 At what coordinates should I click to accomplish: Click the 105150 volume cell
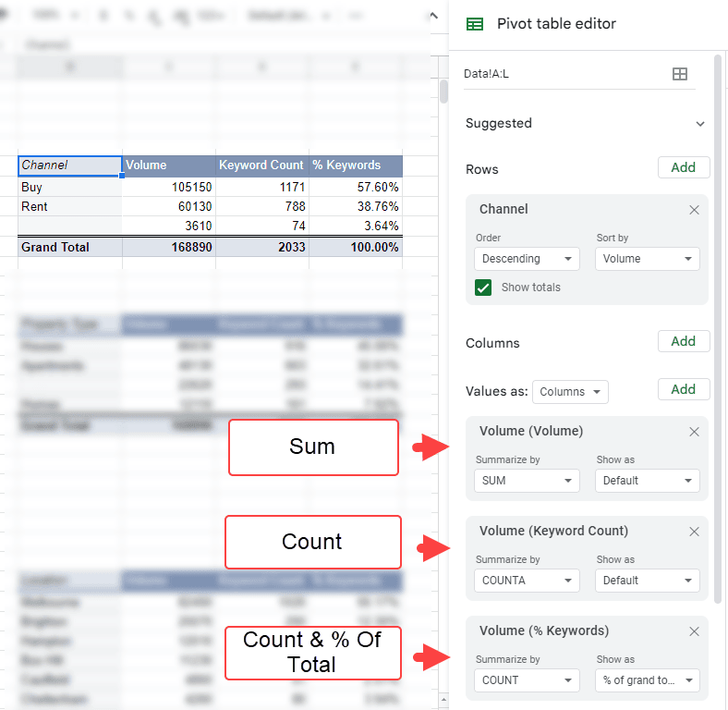point(169,187)
